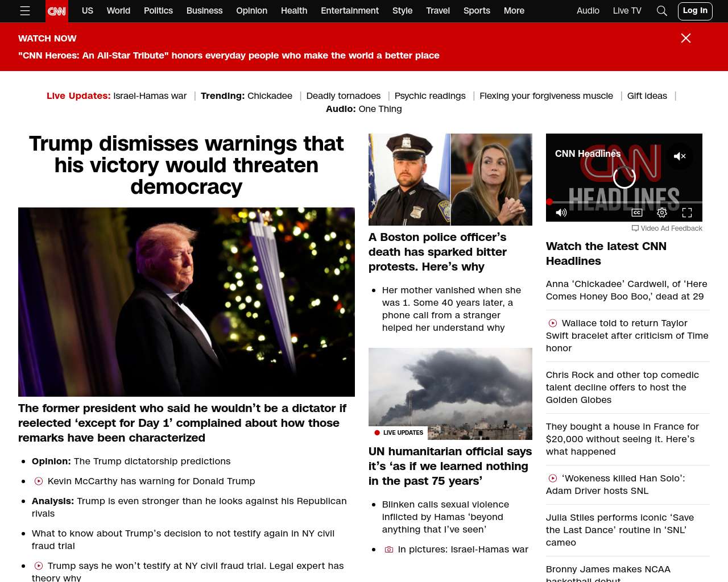Open the Politics section

(158, 11)
